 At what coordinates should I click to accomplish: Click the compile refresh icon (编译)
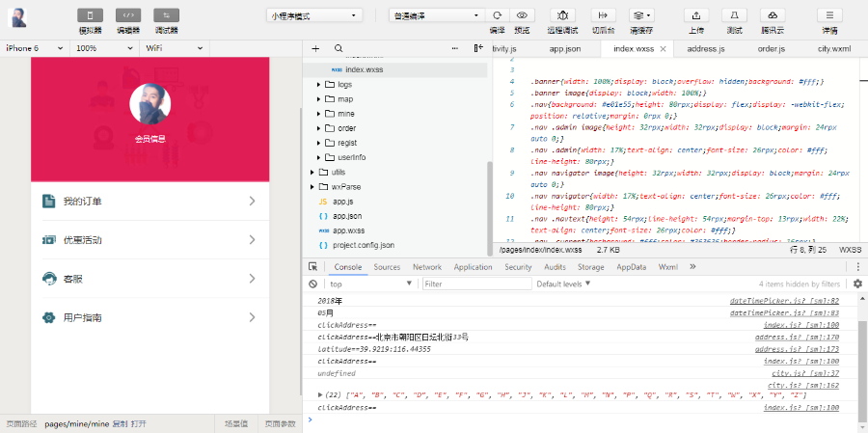(x=498, y=15)
